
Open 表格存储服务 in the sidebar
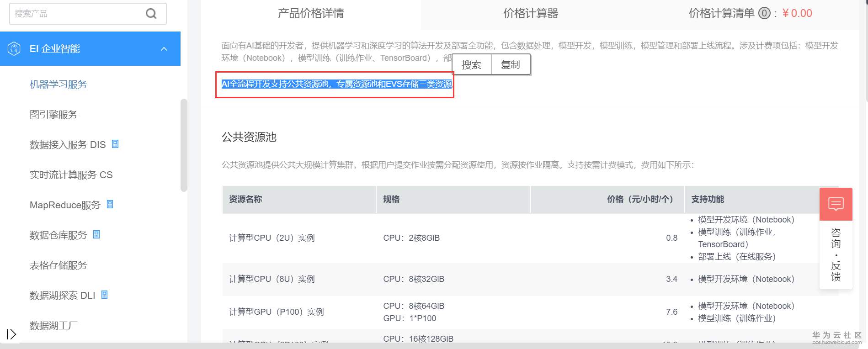point(58,265)
